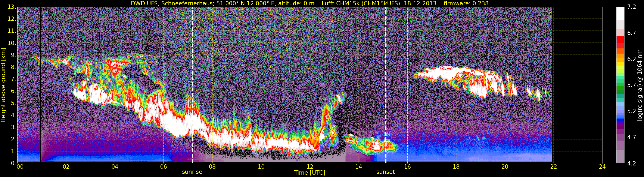
Task: Click the time axis tick '04'
Action: click(x=115, y=167)
